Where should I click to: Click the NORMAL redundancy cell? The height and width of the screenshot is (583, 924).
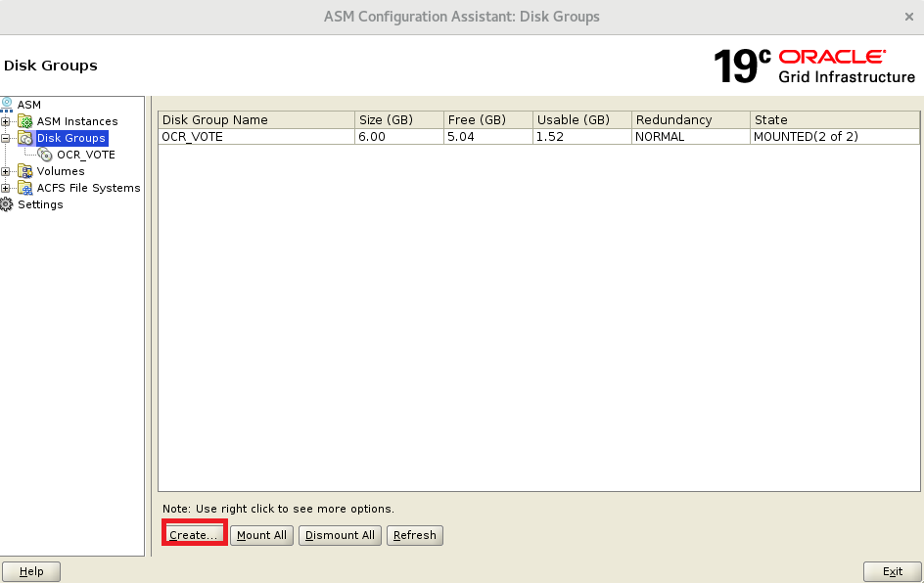(691, 137)
